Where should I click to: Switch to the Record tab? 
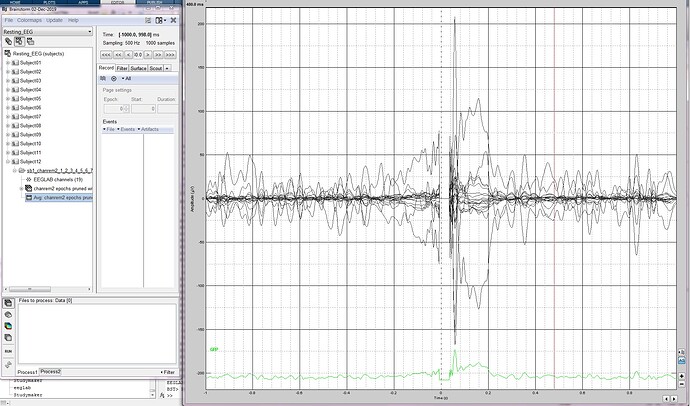pyautogui.click(x=106, y=68)
